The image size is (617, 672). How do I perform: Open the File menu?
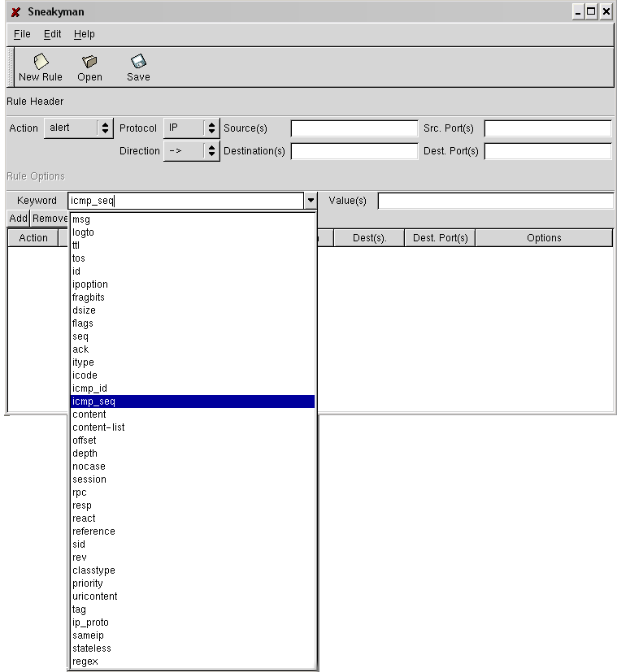click(x=22, y=34)
